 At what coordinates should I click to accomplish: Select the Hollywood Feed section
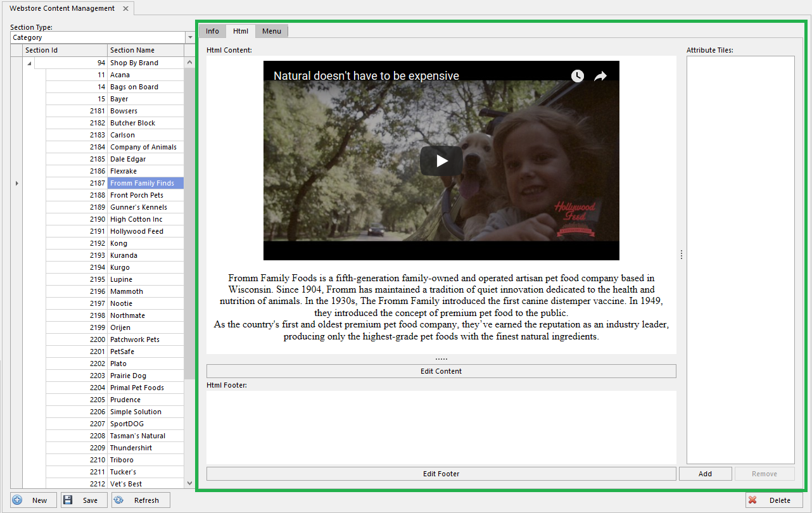click(x=115, y=231)
